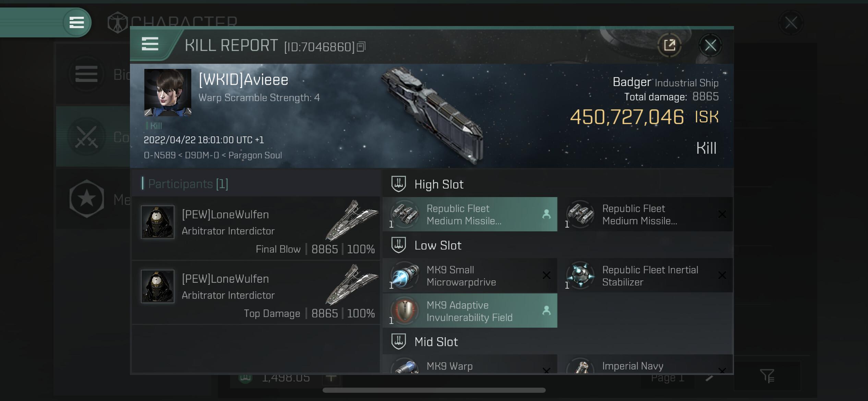Select Republic Fleet Medium Missile dropped item
Viewport: 868px width, 401px height.
click(x=470, y=214)
